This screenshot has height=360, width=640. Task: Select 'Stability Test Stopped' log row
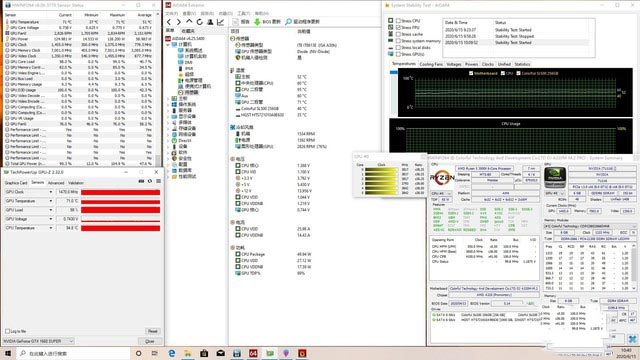tap(515, 36)
